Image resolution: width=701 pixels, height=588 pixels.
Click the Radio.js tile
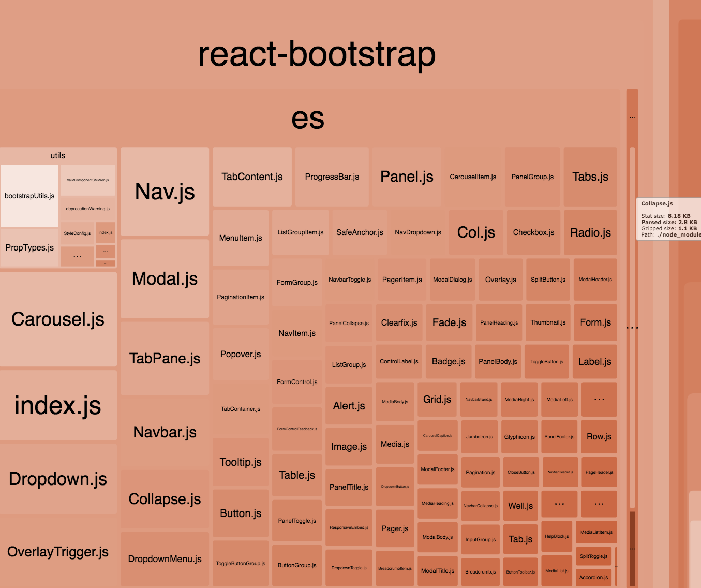[590, 232]
